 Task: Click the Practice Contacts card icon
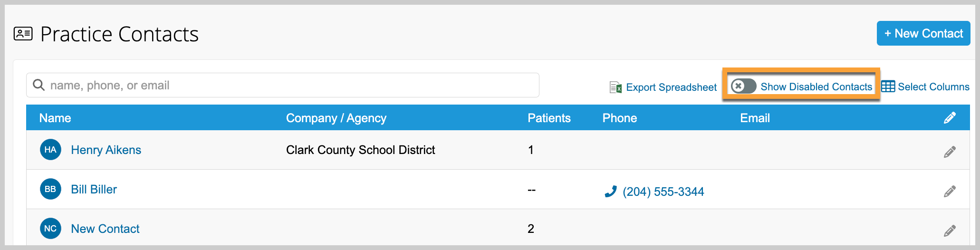click(x=23, y=34)
